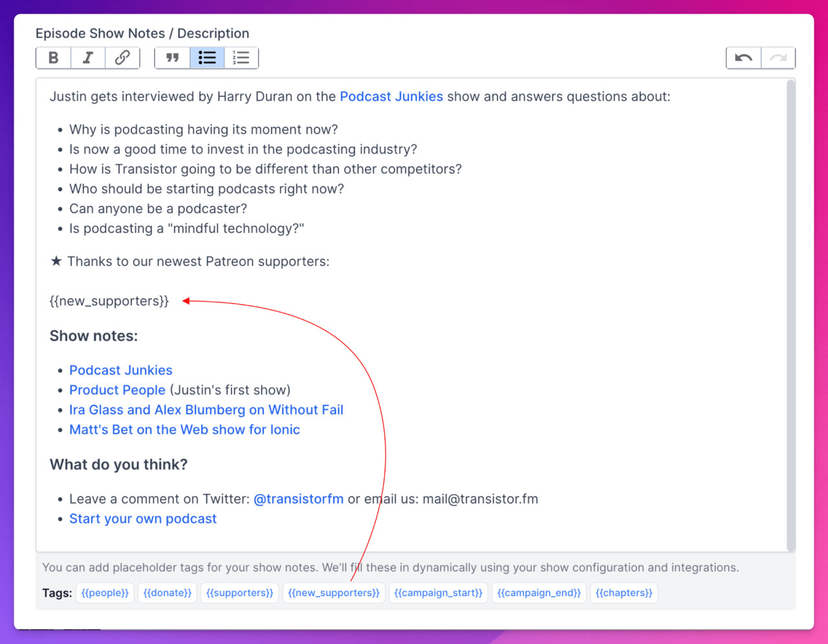Insert the {{campaign_start}} placeholder tag
This screenshot has height=644, width=828.
point(438,592)
